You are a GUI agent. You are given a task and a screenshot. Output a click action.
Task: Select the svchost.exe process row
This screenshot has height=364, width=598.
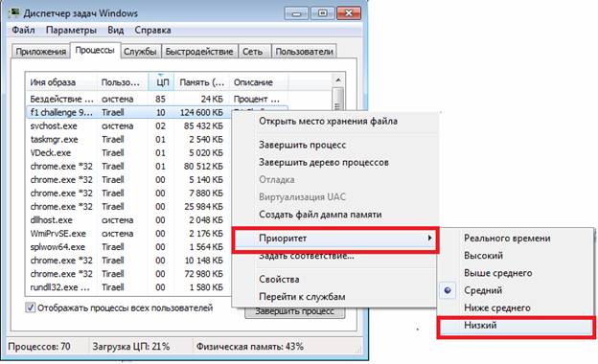[x=129, y=125]
